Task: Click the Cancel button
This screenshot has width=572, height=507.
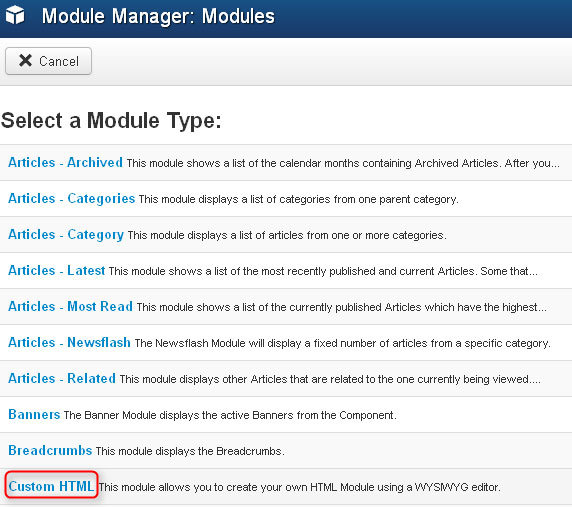Action: pyautogui.click(x=48, y=61)
